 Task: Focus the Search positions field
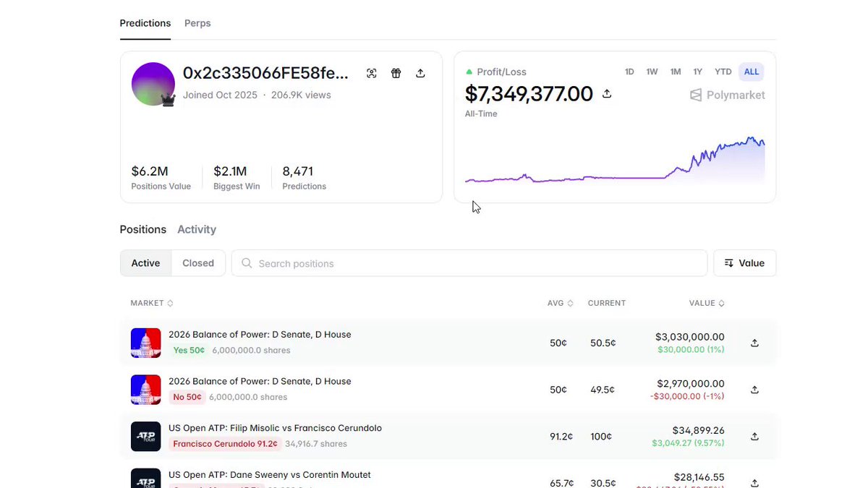[x=469, y=263]
